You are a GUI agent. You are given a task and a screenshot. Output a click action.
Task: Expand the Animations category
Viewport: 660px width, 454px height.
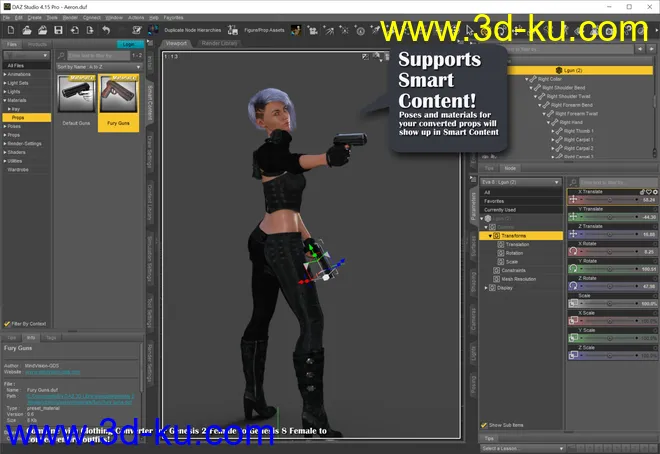coord(4,74)
